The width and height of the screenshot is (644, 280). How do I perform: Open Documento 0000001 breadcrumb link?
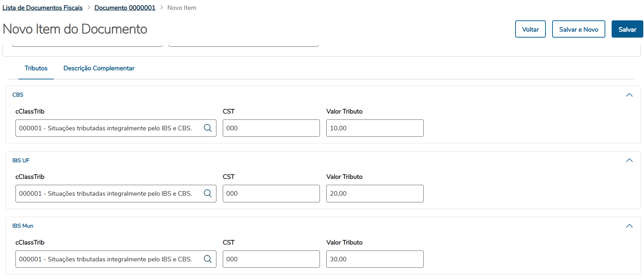point(125,8)
